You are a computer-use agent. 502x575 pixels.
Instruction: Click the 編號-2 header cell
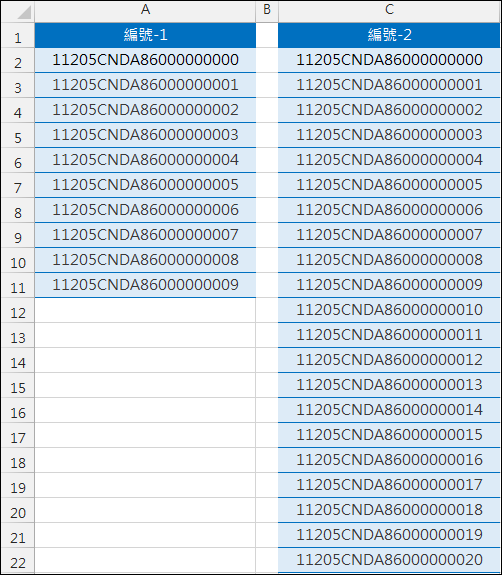click(389, 35)
